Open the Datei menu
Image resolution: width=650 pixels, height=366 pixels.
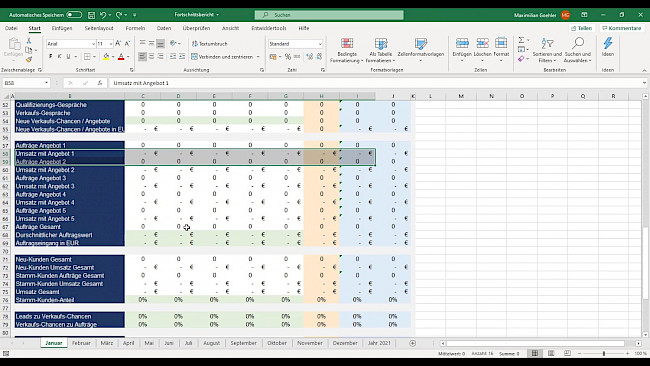coord(11,28)
